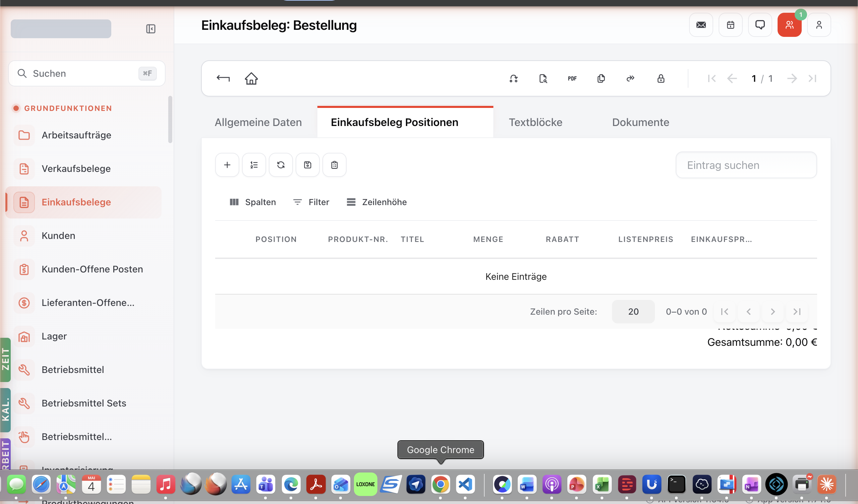Open the user profile icon
The height and width of the screenshot is (504, 858).
click(x=819, y=25)
